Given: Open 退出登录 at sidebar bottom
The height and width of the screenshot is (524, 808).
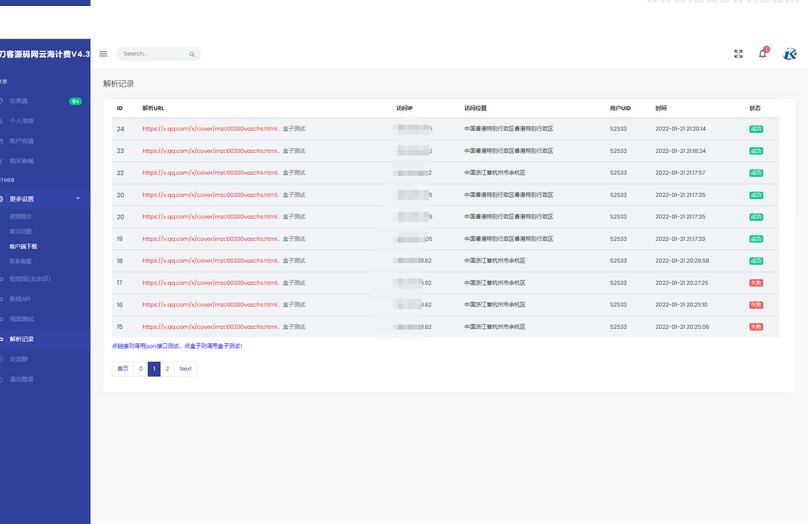Looking at the screenshot, I should 21,379.
